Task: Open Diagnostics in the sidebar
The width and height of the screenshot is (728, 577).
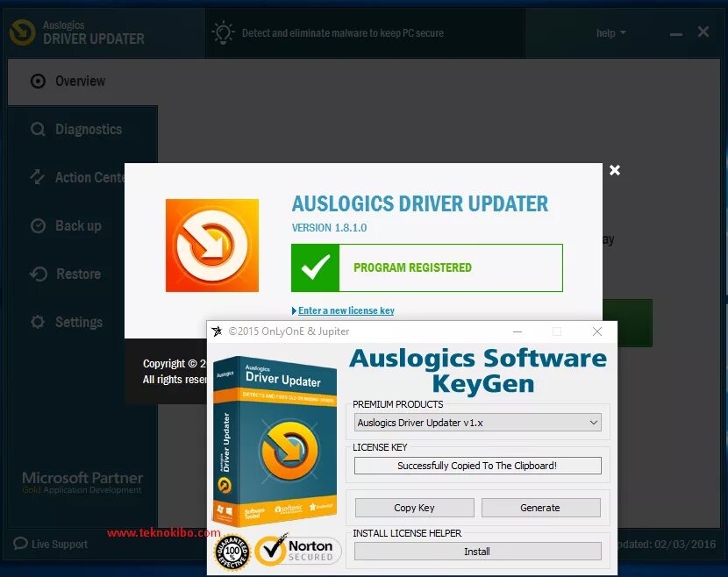Action: pyautogui.click(x=82, y=129)
